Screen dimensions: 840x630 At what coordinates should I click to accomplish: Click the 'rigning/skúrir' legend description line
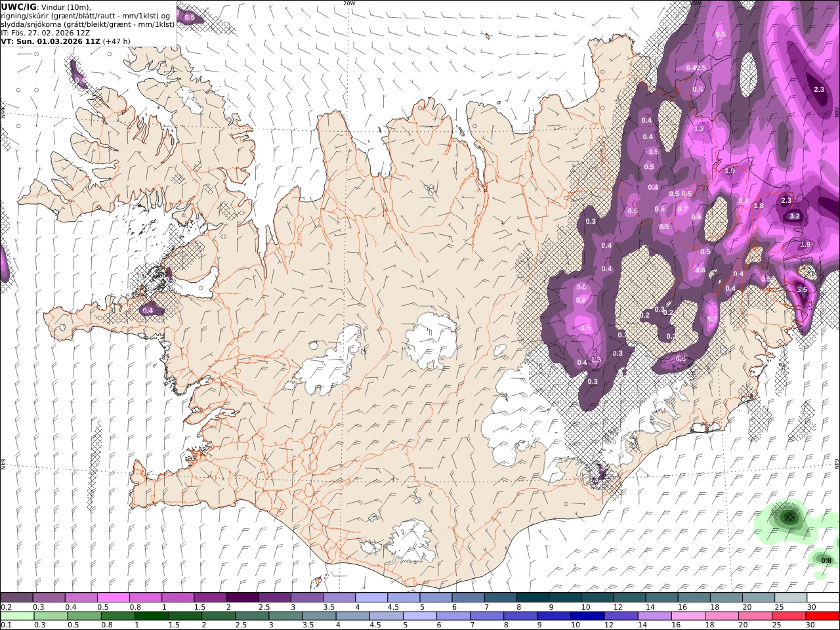(x=85, y=16)
